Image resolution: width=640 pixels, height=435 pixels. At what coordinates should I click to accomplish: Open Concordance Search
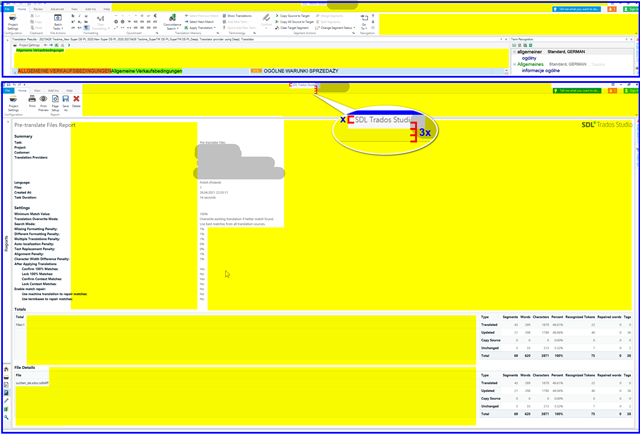(x=172, y=22)
